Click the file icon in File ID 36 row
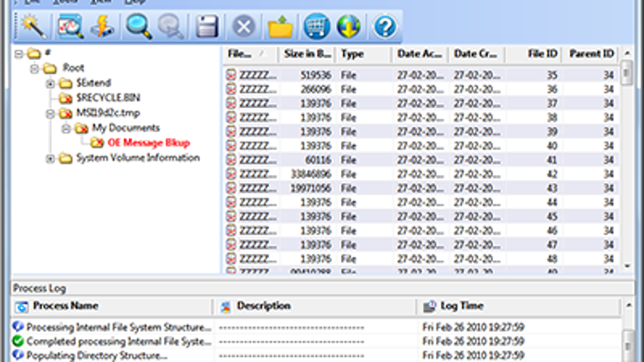This screenshot has width=644, height=362. tap(231, 89)
